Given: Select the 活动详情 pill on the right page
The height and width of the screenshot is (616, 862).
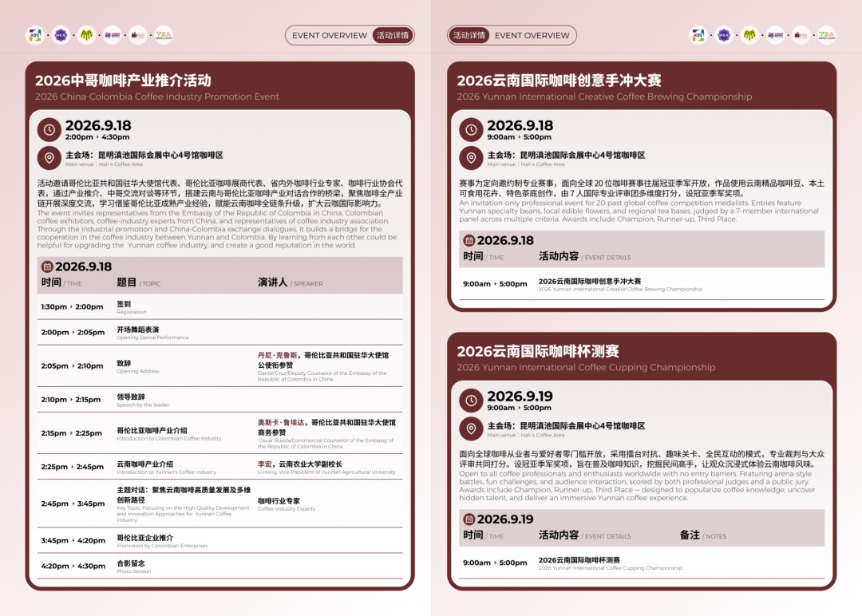Looking at the screenshot, I should [469, 35].
